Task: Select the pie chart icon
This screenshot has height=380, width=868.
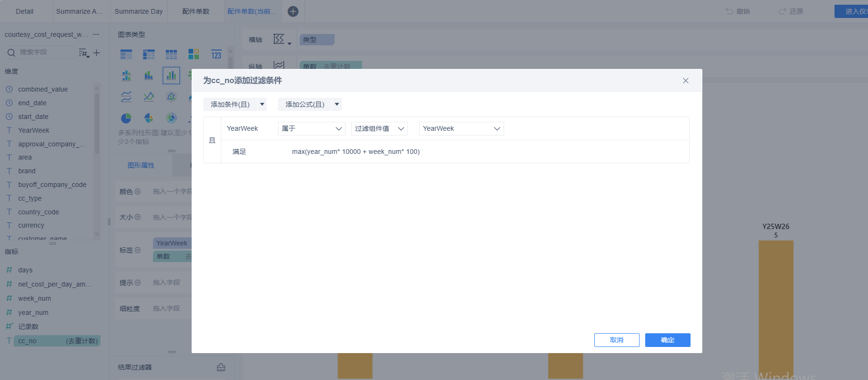Action: pyautogui.click(x=126, y=118)
